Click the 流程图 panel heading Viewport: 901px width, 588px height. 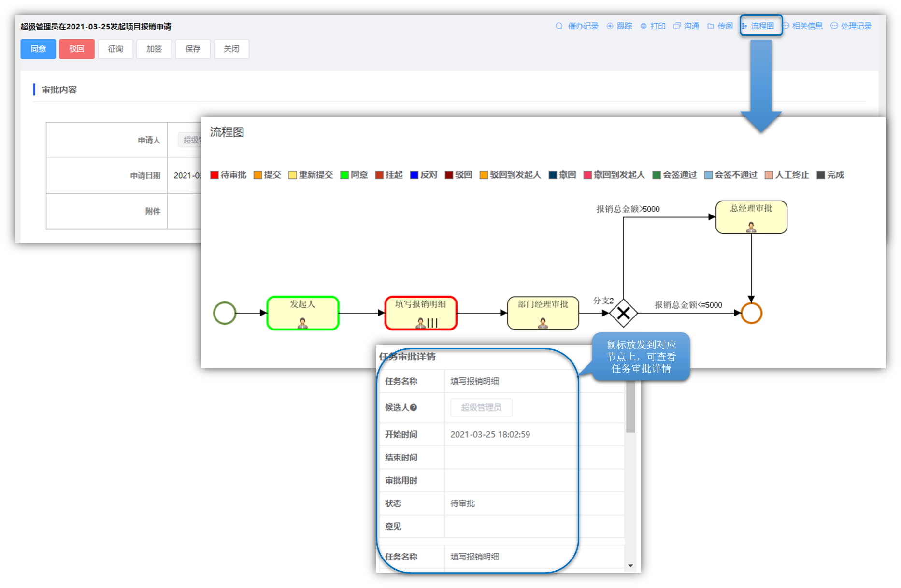[x=227, y=132]
